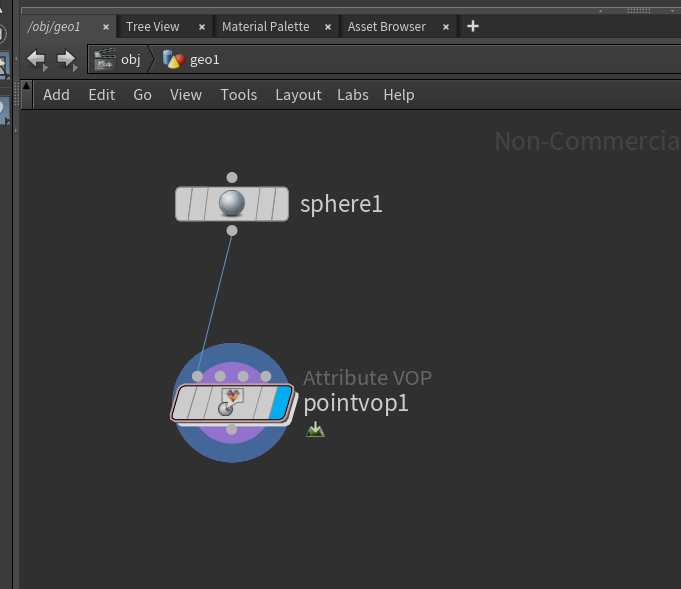Toggle the bypass flag on pointvop1
This screenshot has height=589, width=681.
tap(184, 402)
